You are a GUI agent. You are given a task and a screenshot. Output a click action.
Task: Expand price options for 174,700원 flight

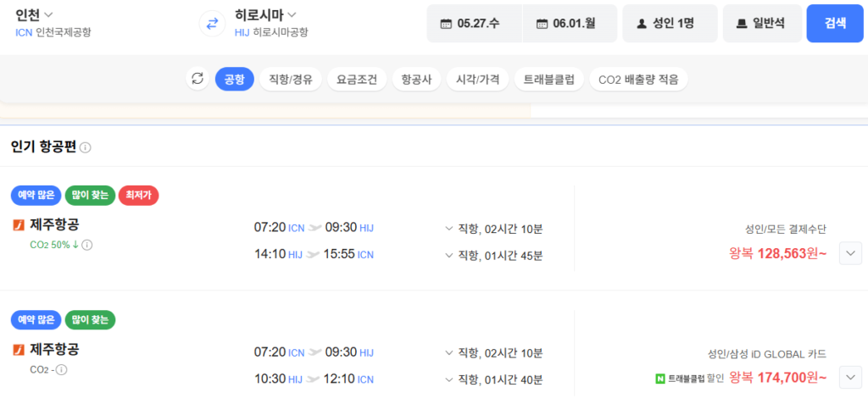coord(850,377)
